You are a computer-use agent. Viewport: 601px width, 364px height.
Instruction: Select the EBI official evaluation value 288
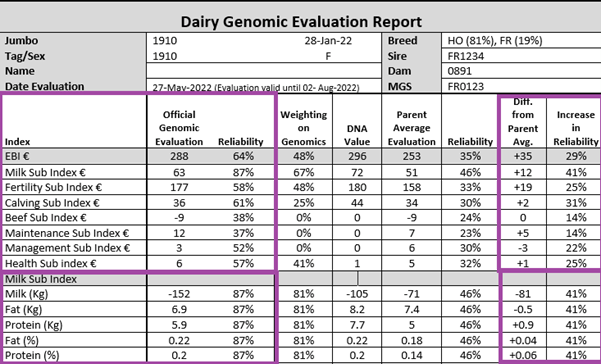(179, 156)
